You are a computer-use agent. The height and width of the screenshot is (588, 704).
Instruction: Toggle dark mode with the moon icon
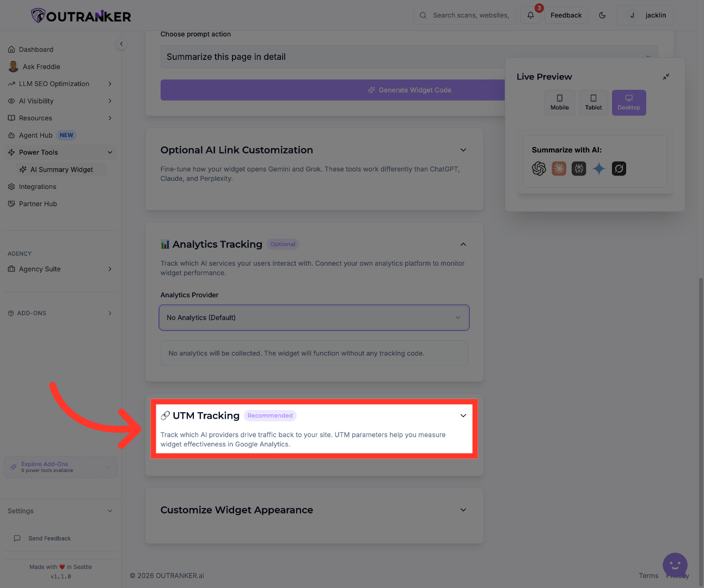(x=602, y=15)
